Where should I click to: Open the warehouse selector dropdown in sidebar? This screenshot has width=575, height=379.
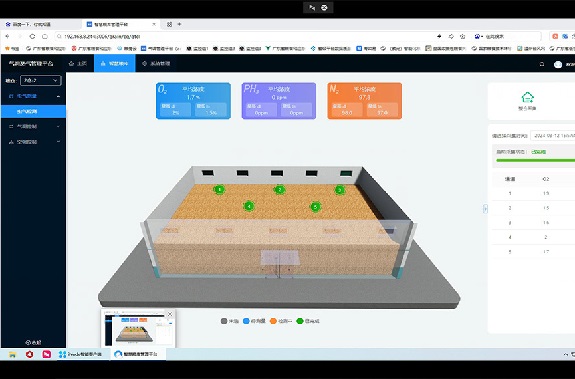pyautogui.click(x=41, y=80)
